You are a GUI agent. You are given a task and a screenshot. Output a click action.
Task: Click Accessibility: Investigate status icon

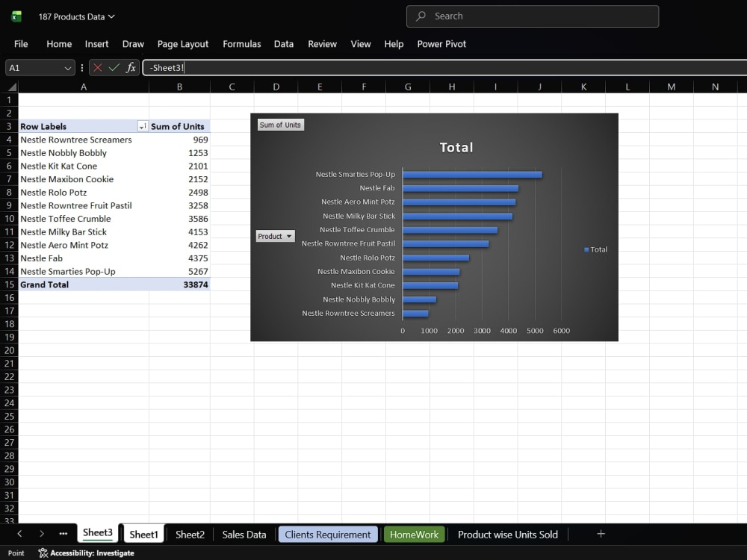point(43,553)
